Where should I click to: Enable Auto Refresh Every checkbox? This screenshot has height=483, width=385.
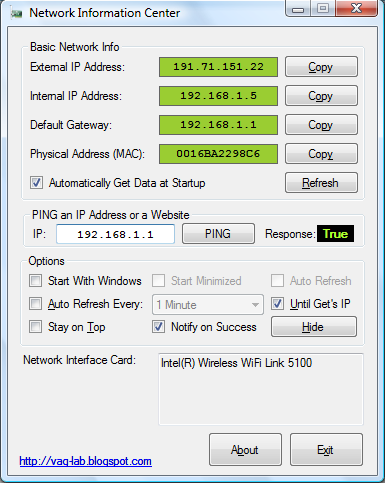coord(35,304)
